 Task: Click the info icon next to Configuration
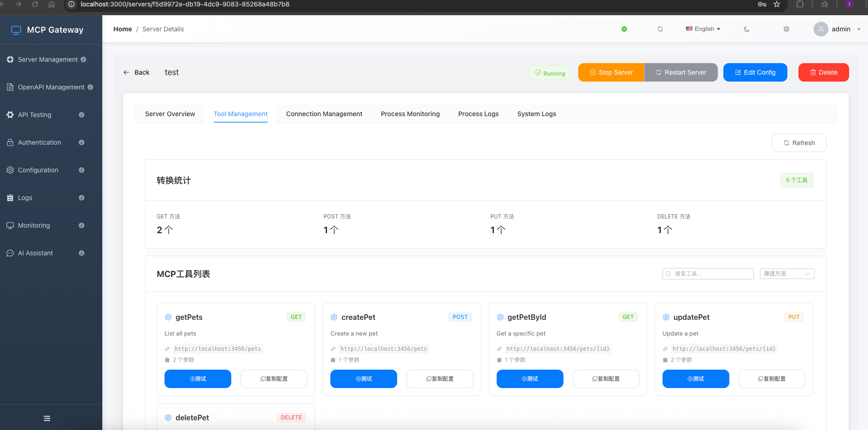(x=82, y=170)
